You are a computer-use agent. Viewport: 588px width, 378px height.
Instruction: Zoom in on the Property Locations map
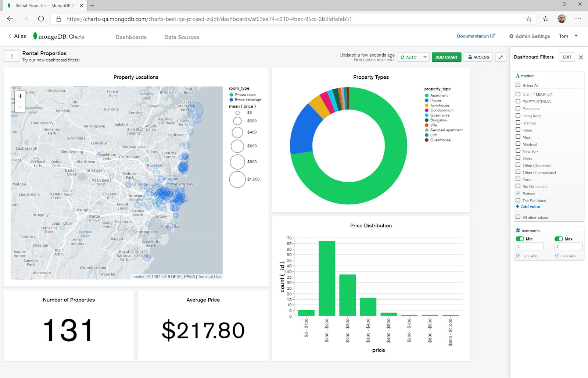point(20,96)
